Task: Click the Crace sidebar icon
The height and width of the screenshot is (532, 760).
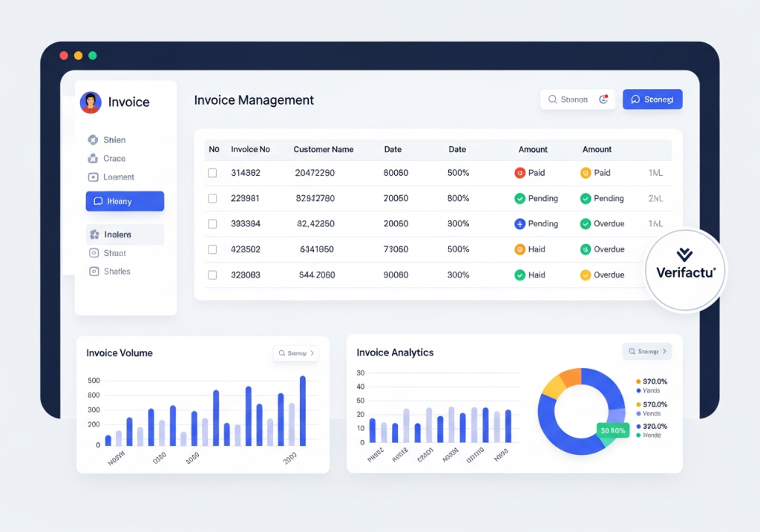Action: point(93,158)
